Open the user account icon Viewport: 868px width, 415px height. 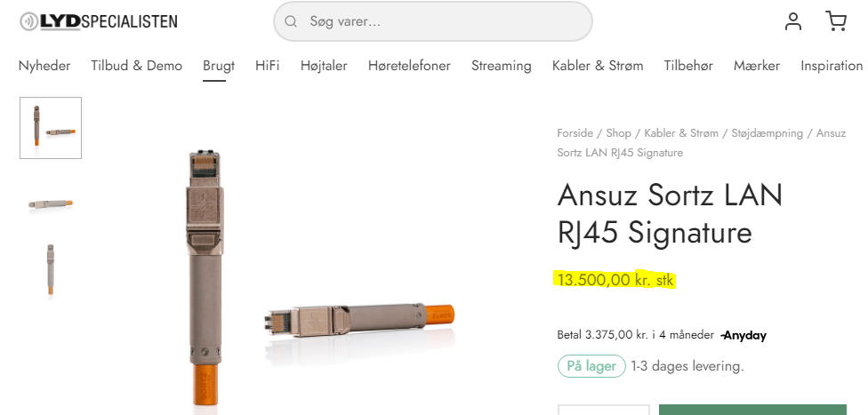pos(793,21)
